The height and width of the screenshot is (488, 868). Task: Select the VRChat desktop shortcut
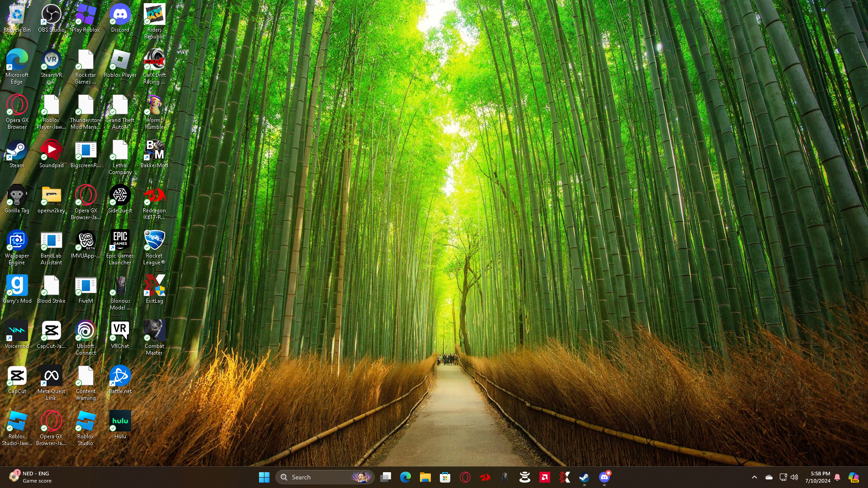tap(120, 335)
